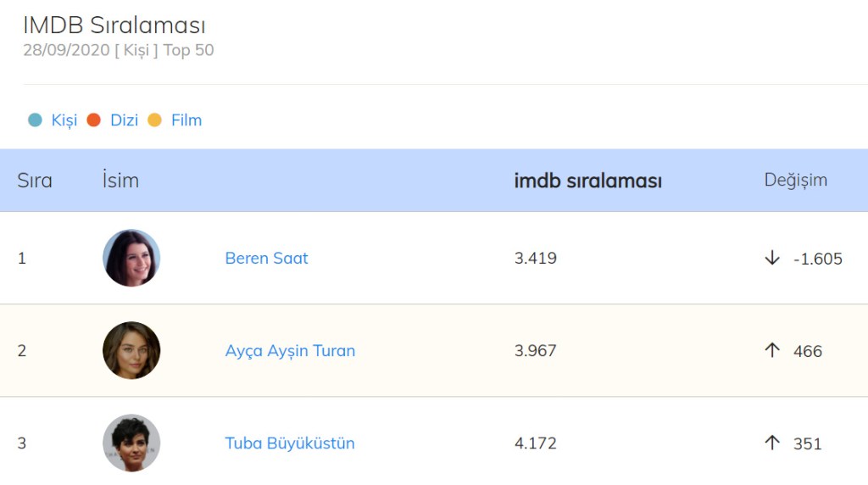The height and width of the screenshot is (485, 868).
Task: Click the up arrow beside 466
Action: tap(771, 350)
